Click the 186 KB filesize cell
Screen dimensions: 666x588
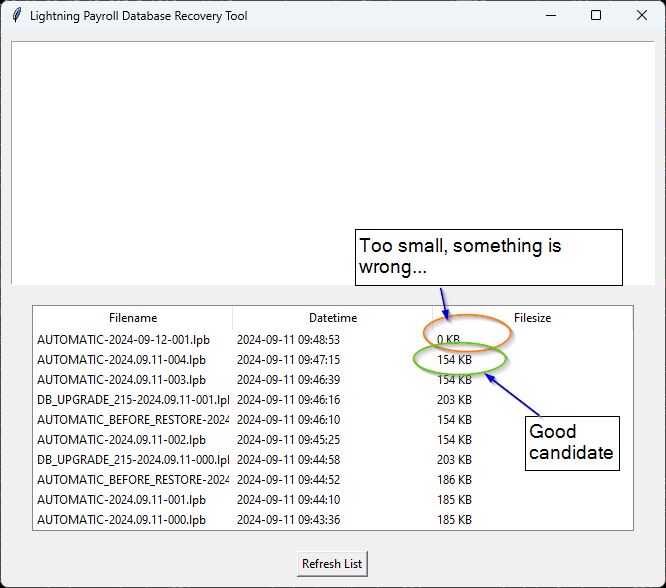click(x=454, y=480)
